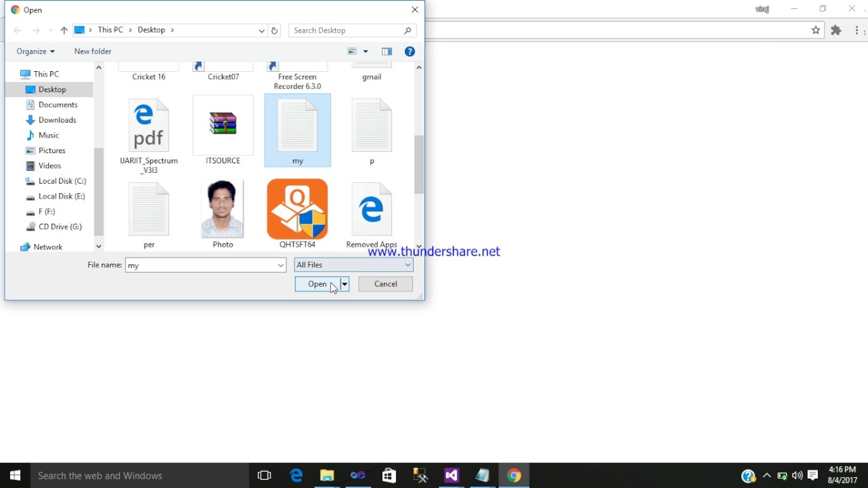868x488 pixels.
Task: Change the view icon button
Action: click(x=352, y=52)
